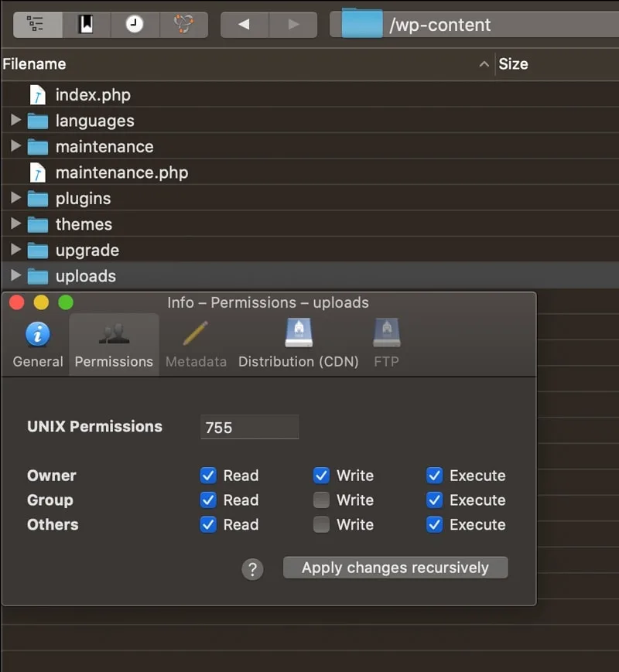Select the FTP server icon
Image resolution: width=619 pixels, height=672 pixels.
pos(385,334)
